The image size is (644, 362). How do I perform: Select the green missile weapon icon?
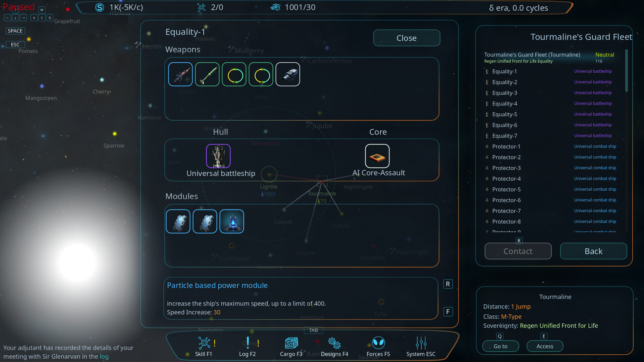[x=207, y=74]
